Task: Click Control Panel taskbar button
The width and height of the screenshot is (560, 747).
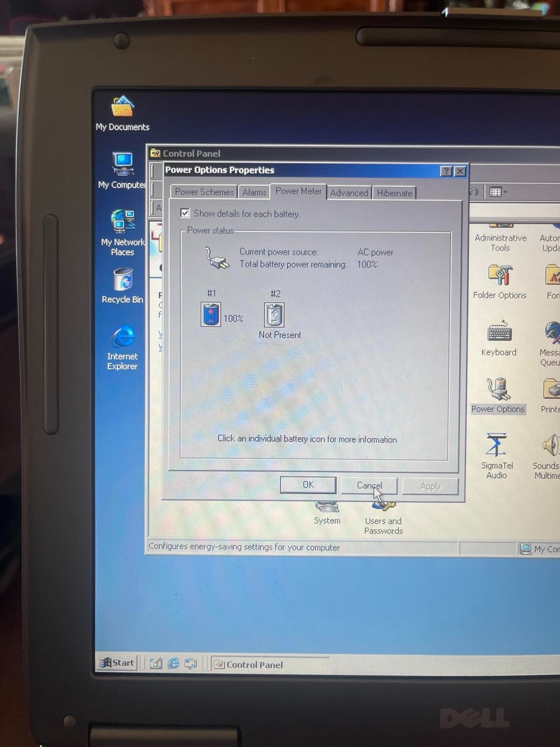Action: pos(269,665)
